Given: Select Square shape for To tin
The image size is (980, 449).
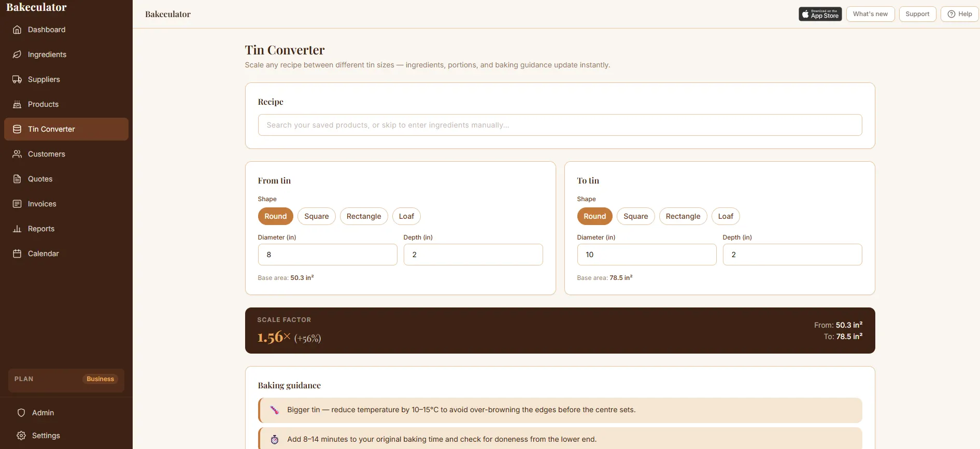Looking at the screenshot, I should tap(636, 216).
